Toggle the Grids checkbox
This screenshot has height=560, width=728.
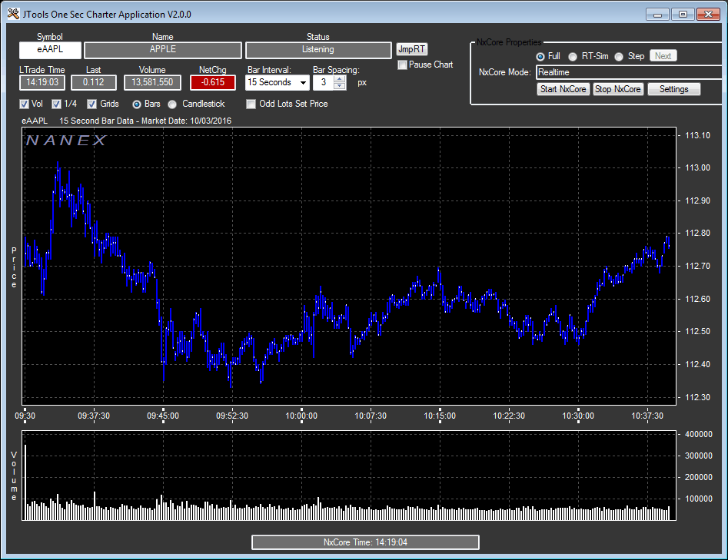[92, 104]
